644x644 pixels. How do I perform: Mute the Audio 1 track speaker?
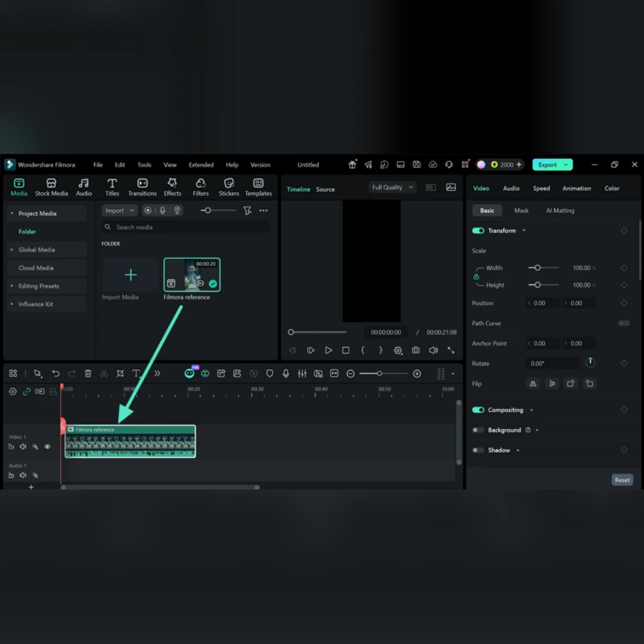[x=23, y=476]
